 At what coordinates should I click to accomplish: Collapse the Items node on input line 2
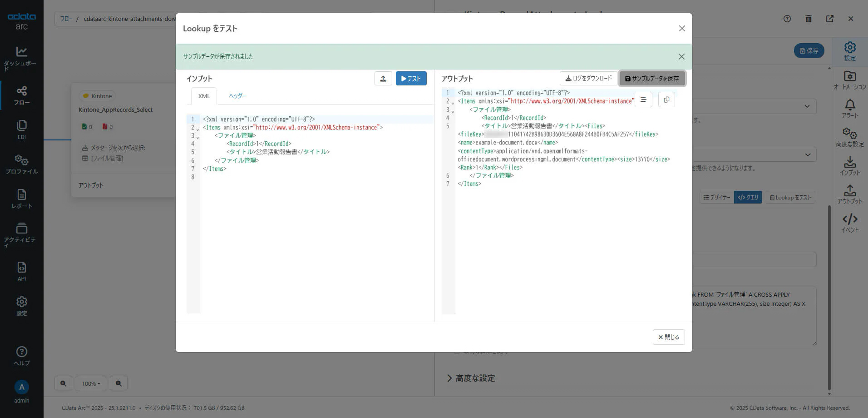tap(198, 129)
